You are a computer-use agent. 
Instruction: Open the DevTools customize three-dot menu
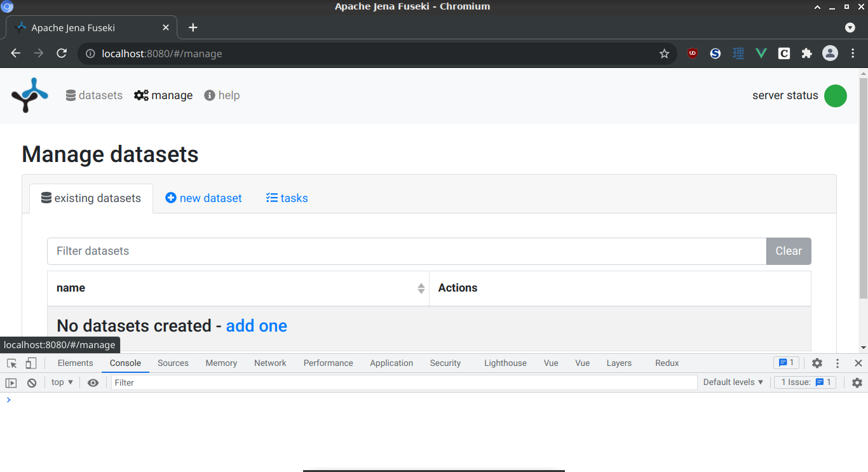[x=837, y=363]
